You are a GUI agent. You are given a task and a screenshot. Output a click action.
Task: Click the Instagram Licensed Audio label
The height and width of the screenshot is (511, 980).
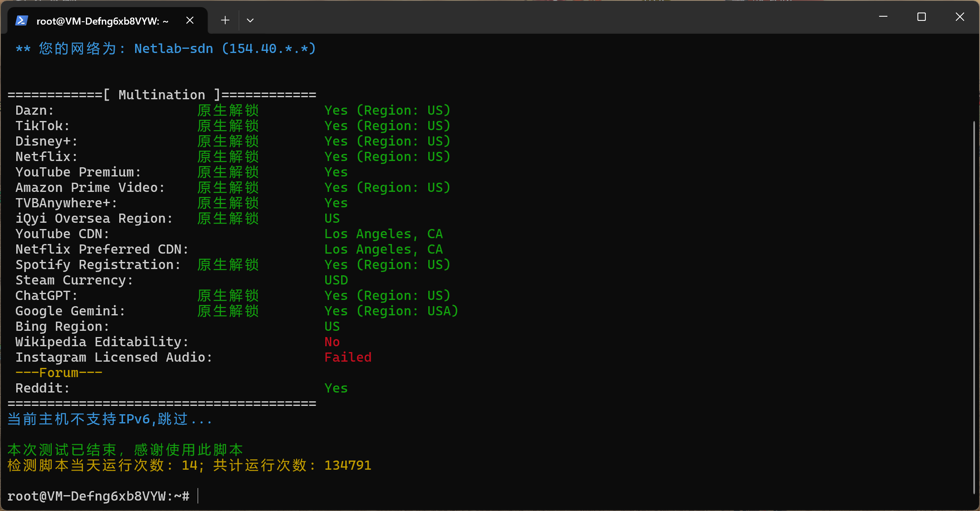[x=114, y=357]
